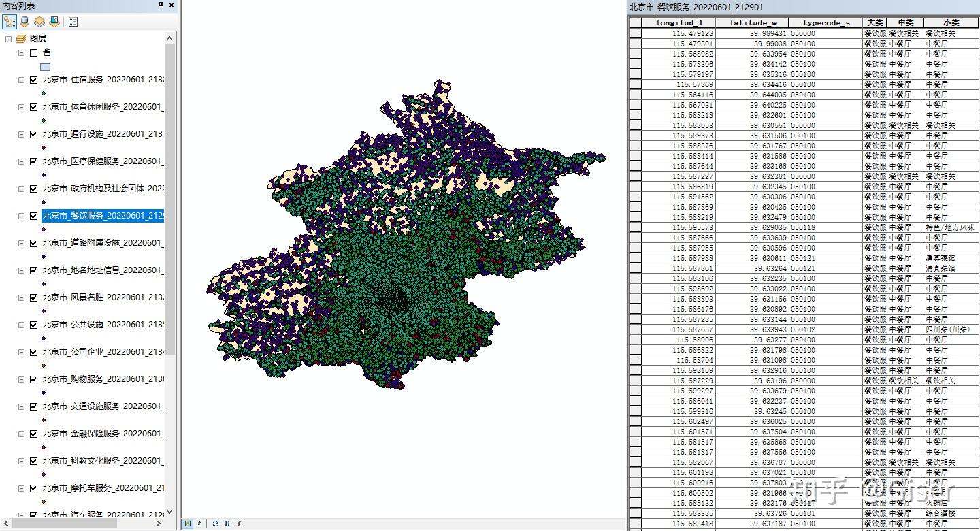Click point symbol under 道路附属设施 layer

[x=44, y=256]
